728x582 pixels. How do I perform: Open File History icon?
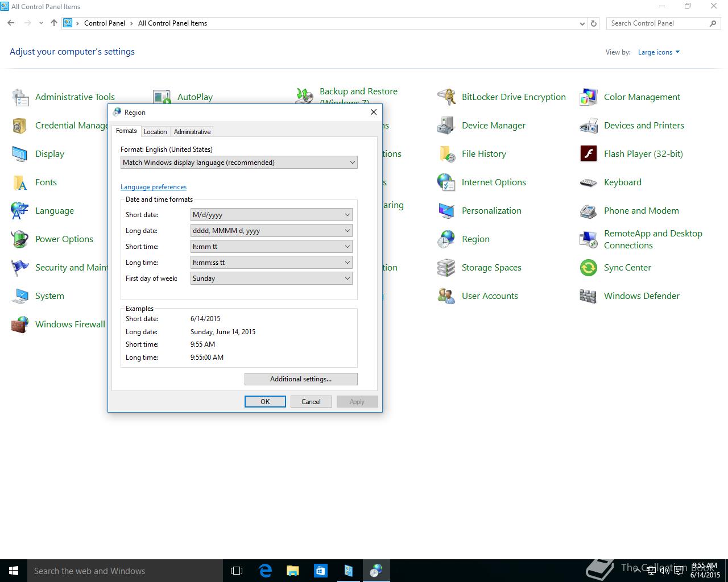coord(446,154)
